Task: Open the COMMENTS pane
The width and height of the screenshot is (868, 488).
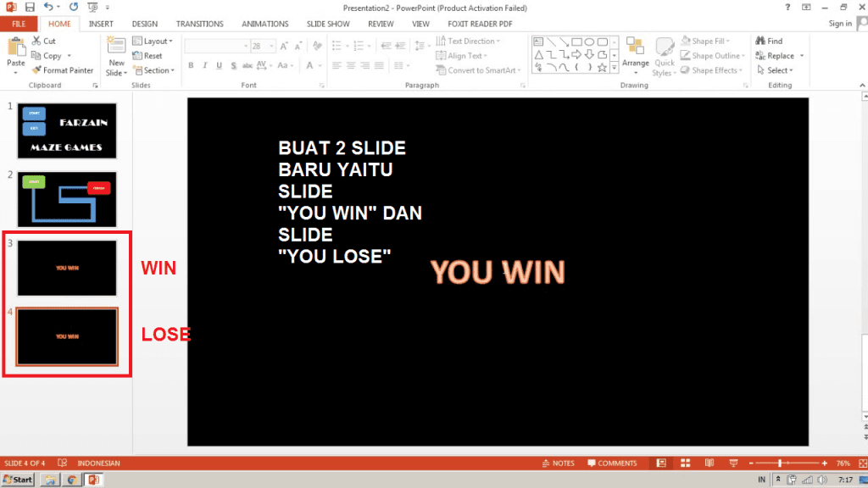Action: click(x=612, y=463)
